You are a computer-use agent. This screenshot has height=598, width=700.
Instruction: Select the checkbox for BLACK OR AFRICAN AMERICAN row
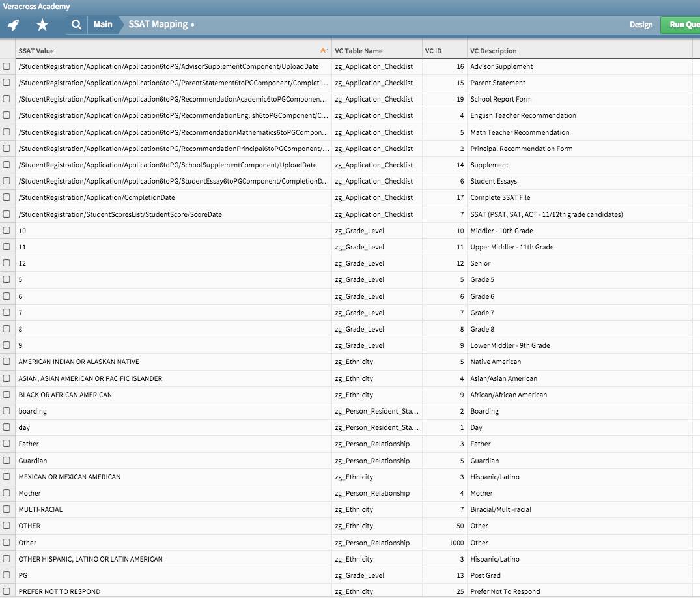click(x=7, y=395)
